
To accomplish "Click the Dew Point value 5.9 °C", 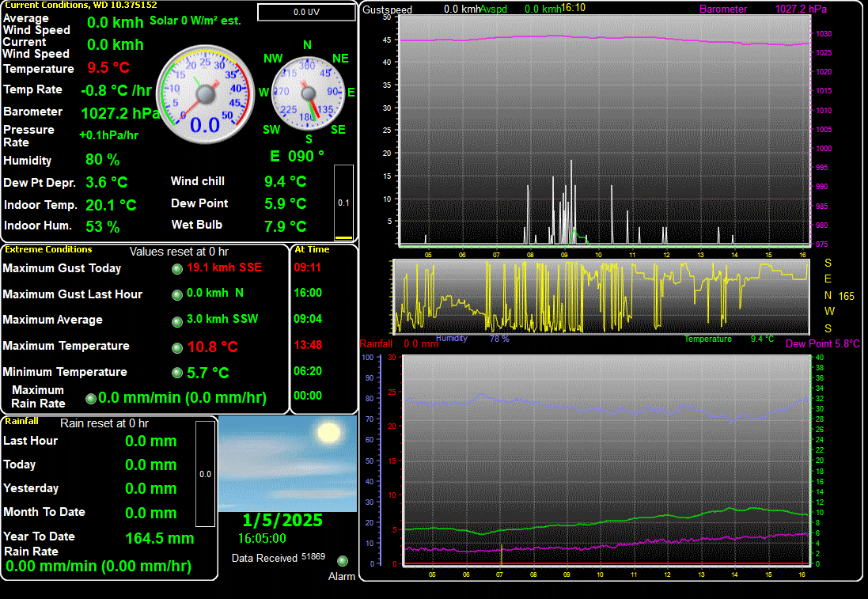I will coord(286,203).
